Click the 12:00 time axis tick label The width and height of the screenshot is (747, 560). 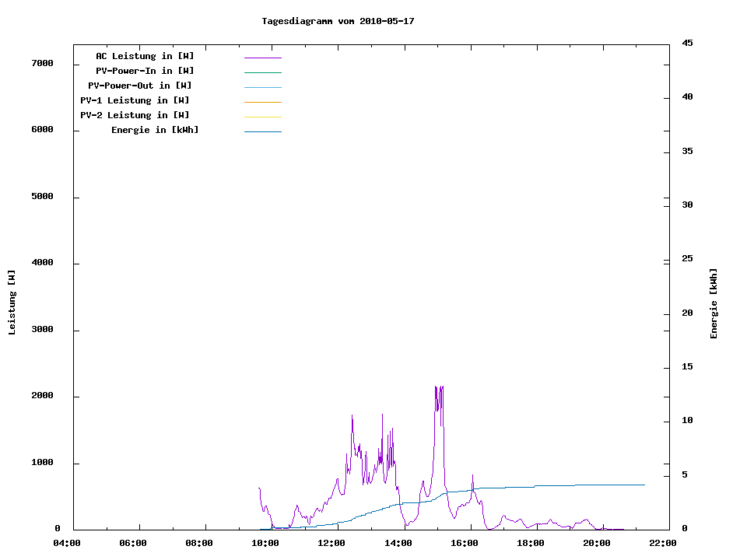331,543
